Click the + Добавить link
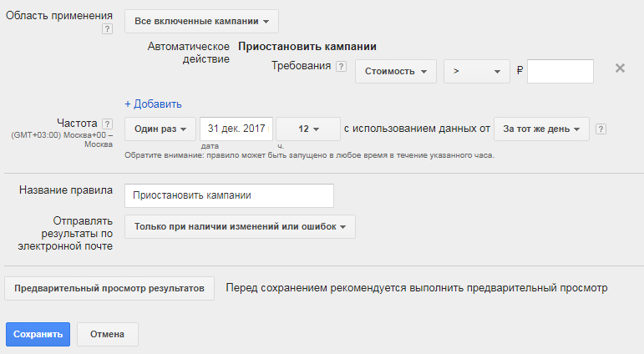644x354 pixels. pyautogui.click(x=153, y=104)
